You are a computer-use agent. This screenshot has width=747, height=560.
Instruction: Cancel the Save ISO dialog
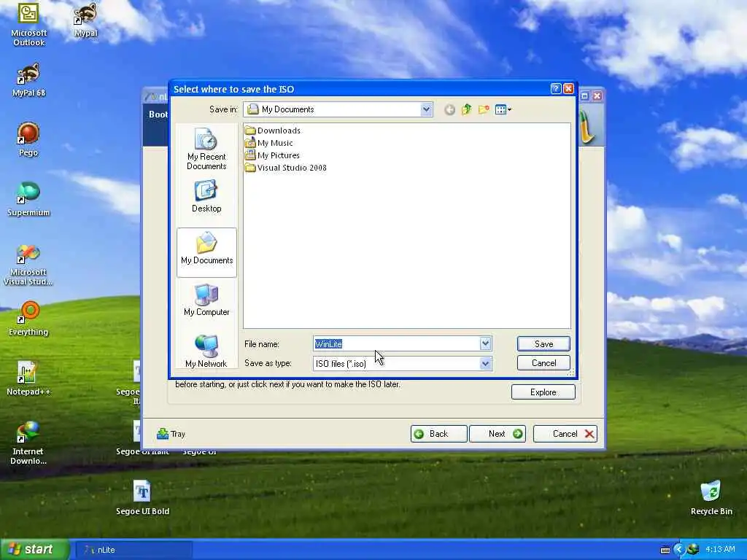click(x=543, y=363)
